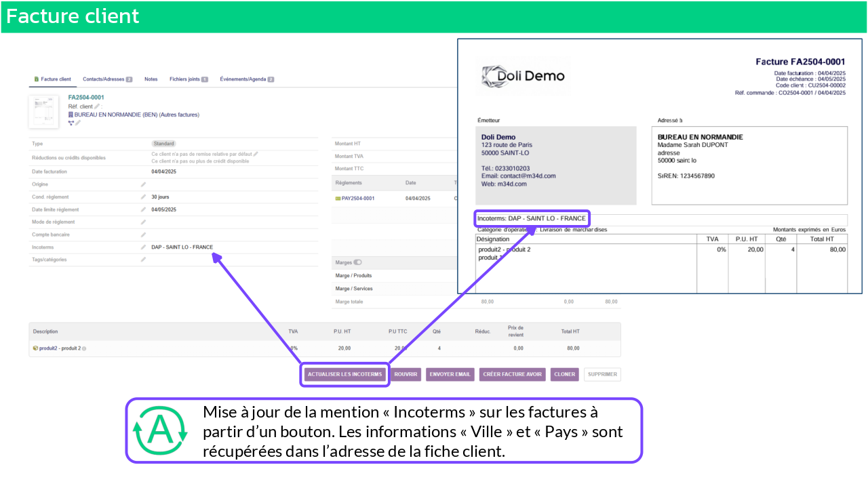Viewport: 868px width, 488px height.
Task: Edit Cond. règlement with its pencil icon
Action: pyautogui.click(x=143, y=197)
